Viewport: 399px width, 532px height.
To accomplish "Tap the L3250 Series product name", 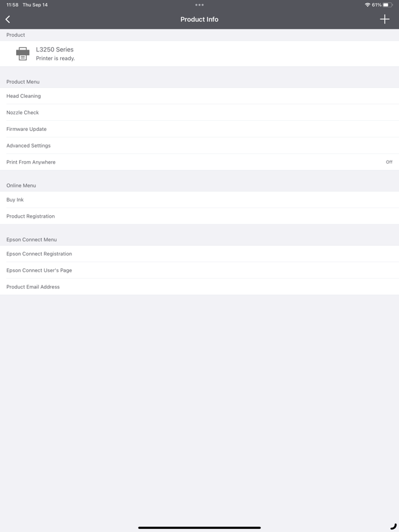I will [x=55, y=50].
